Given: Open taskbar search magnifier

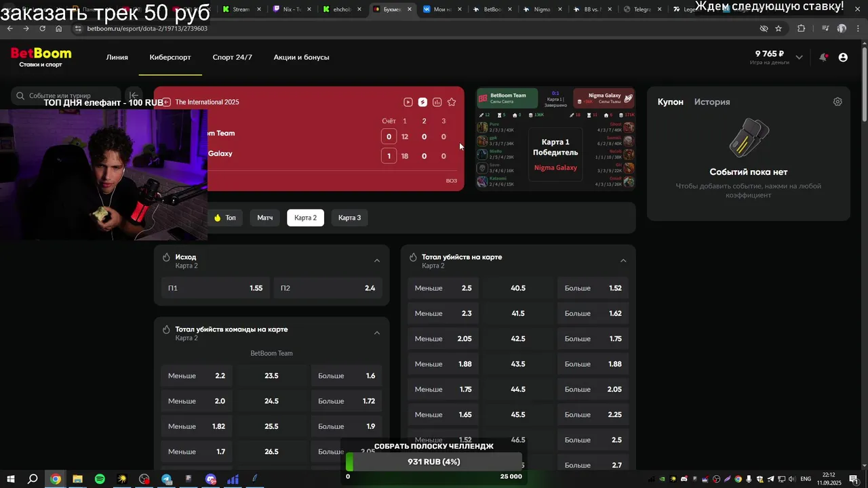Looking at the screenshot, I should pos(33,479).
